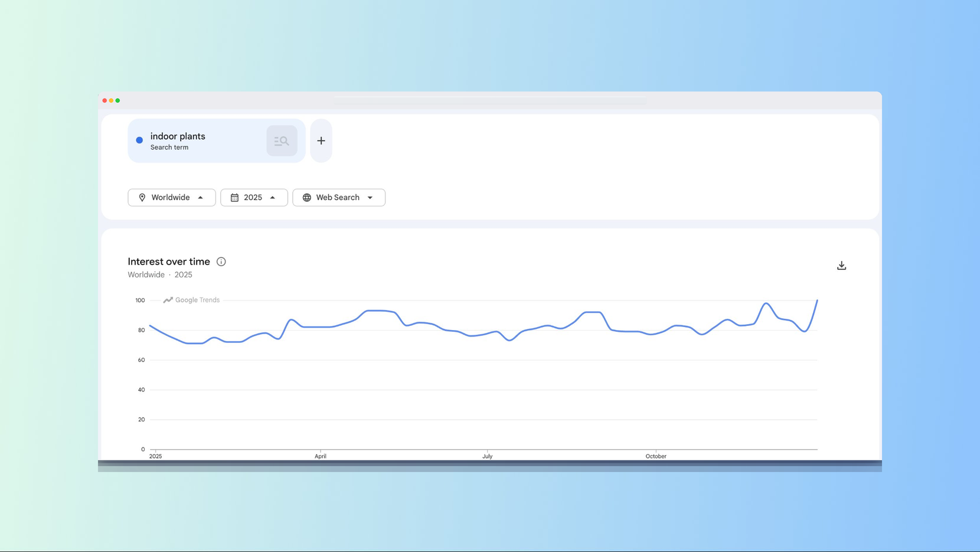Click the blue color dot for indoor plants
Image resolution: width=980 pixels, height=552 pixels.
click(x=139, y=141)
